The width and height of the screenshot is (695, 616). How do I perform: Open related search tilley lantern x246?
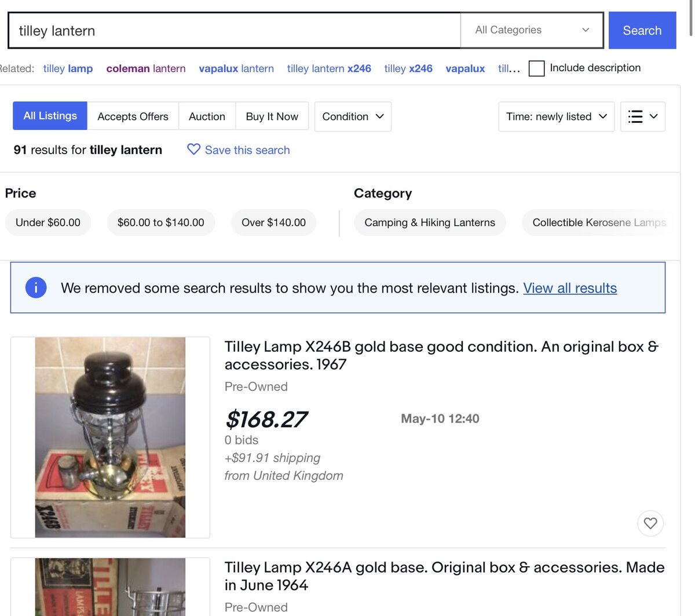click(329, 68)
